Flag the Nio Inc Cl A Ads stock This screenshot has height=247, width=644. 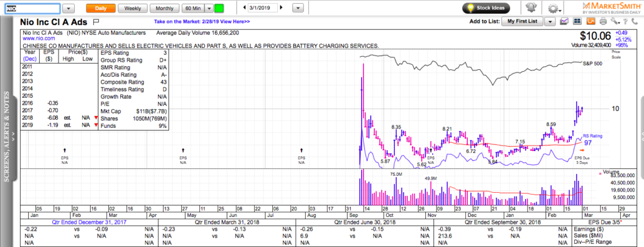(96, 21)
